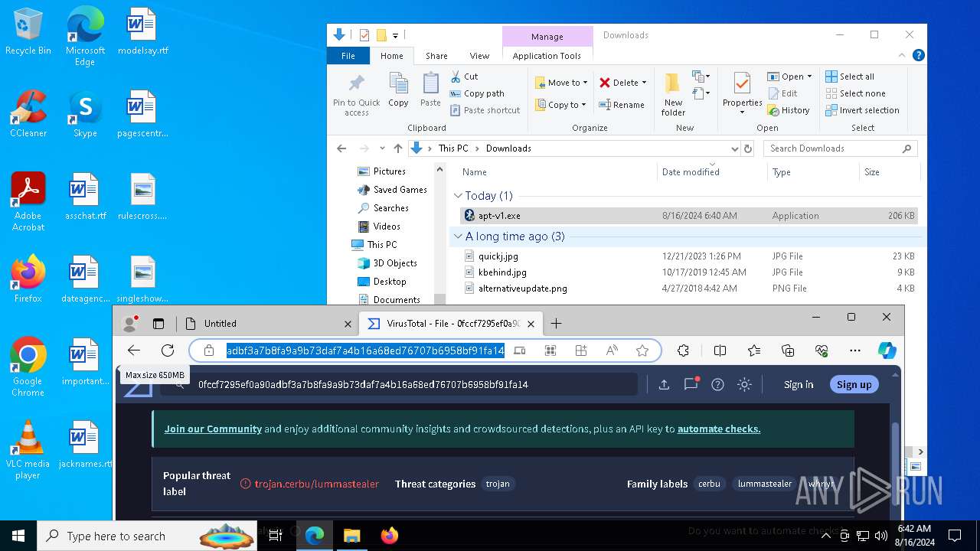Open Edge Settings and more menu
Viewport: 980px width, 551px height.
pos(855,350)
